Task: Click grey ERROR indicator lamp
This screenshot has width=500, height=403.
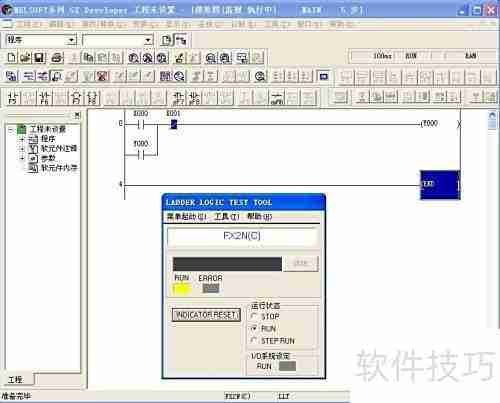Action: click(211, 289)
